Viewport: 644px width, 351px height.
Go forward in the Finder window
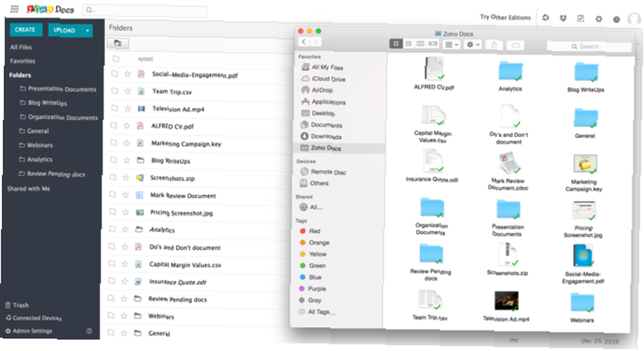pyautogui.click(x=316, y=41)
